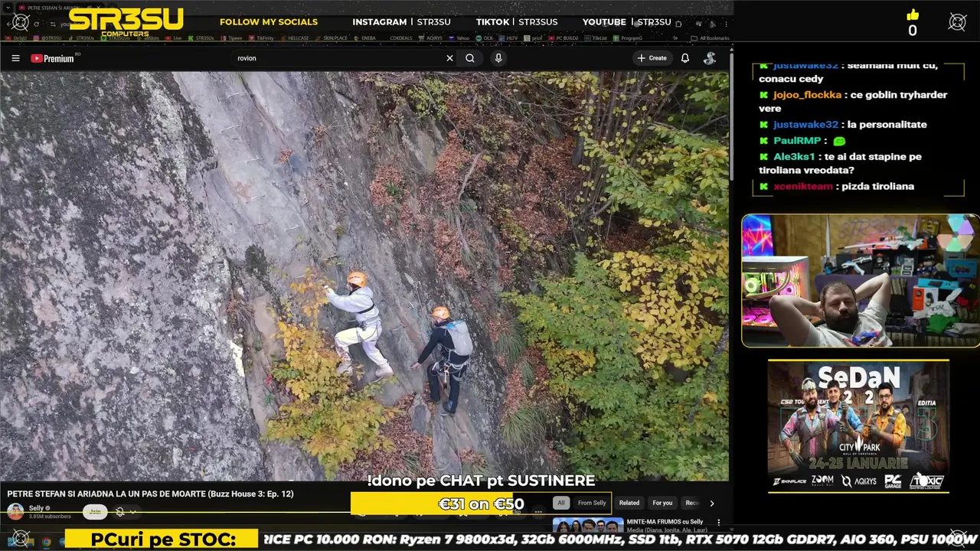The image size is (980, 551).
Task: Open the AQIRYS bookmark
Action: pos(431,38)
